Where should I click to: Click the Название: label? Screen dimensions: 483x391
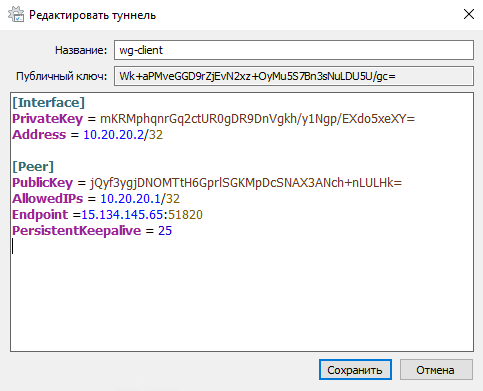(x=81, y=50)
